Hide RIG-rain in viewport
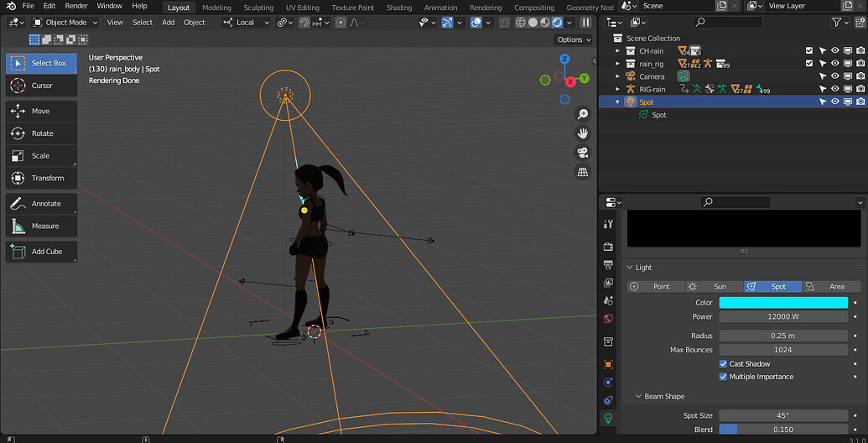The width and height of the screenshot is (868, 443). tap(835, 89)
